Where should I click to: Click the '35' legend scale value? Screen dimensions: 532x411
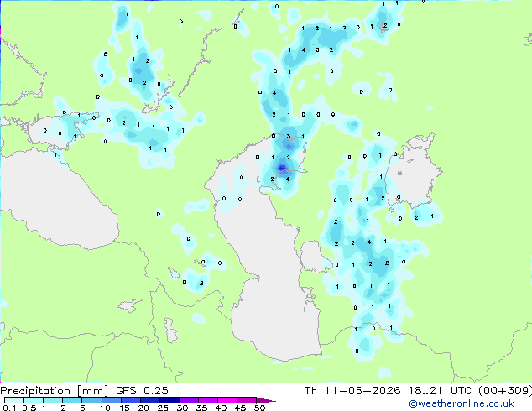201,408
